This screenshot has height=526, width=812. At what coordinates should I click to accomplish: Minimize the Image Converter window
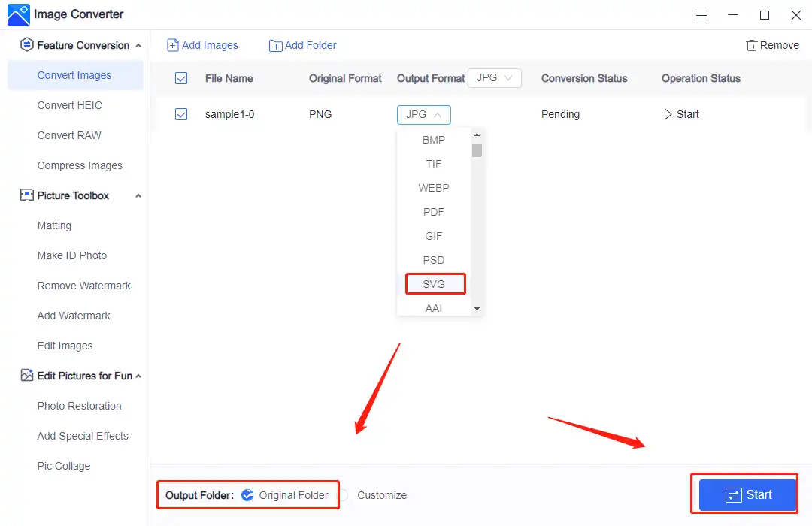pyautogui.click(x=733, y=15)
